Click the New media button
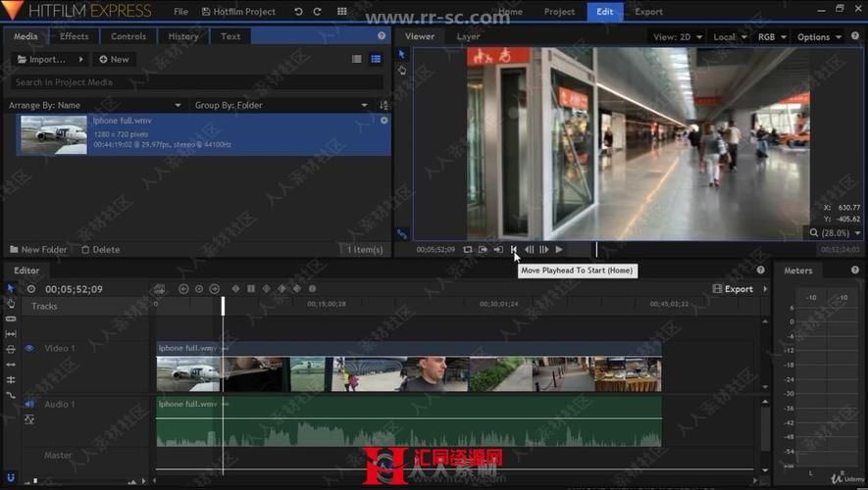Viewport: 868px width, 490px height. 114,59
